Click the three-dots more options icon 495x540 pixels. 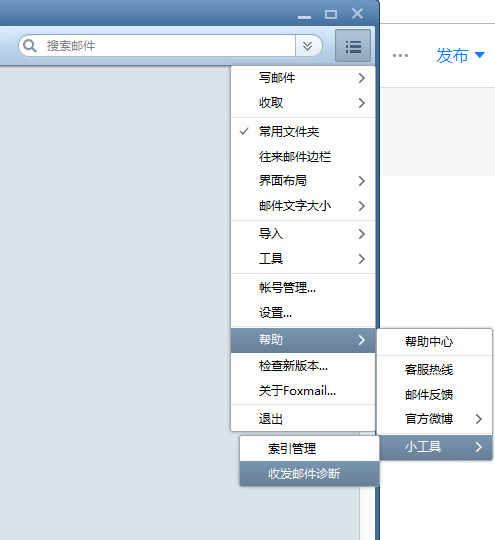(400, 55)
